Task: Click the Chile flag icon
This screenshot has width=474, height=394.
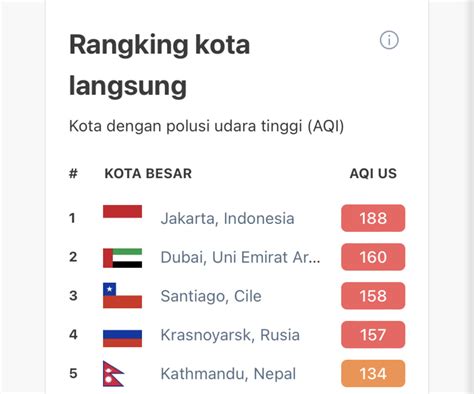Action: [x=122, y=296]
